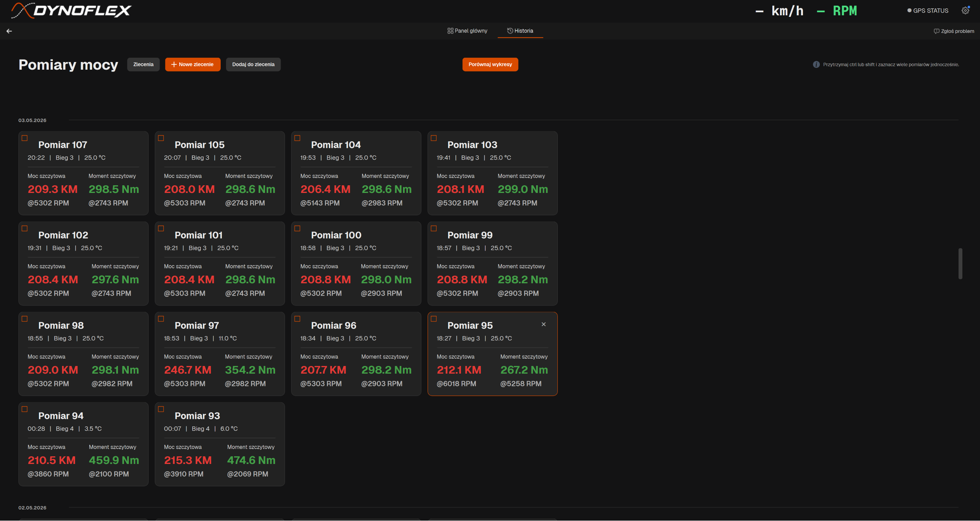Click the vertical page scrollbar thumb
The height and width of the screenshot is (521, 980).
pyautogui.click(x=960, y=264)
